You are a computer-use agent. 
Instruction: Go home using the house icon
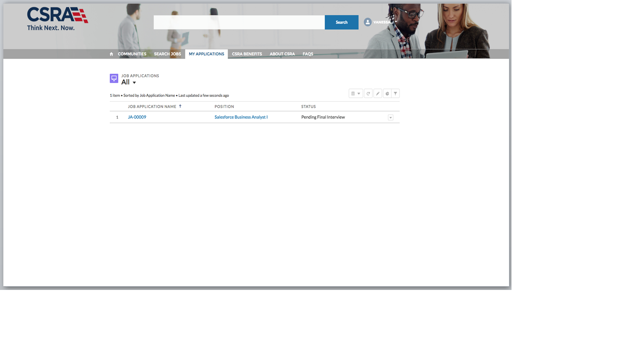click(x=111, y=54)
